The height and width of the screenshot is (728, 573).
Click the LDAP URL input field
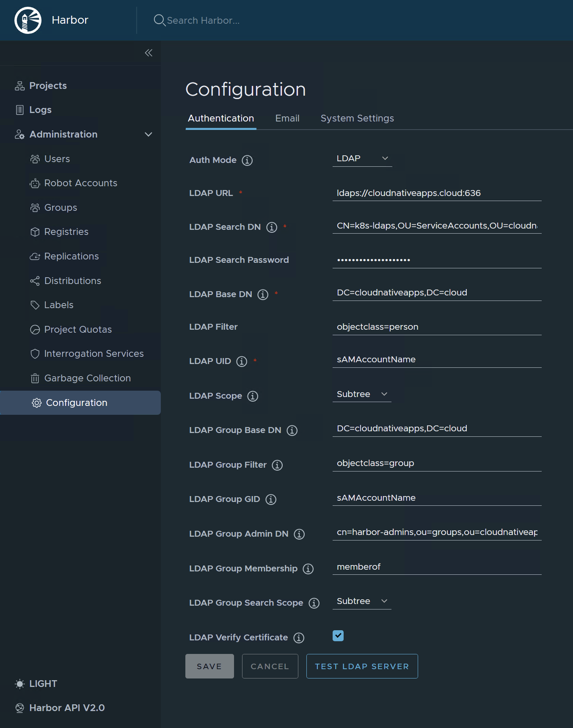[x=437, y=193]
